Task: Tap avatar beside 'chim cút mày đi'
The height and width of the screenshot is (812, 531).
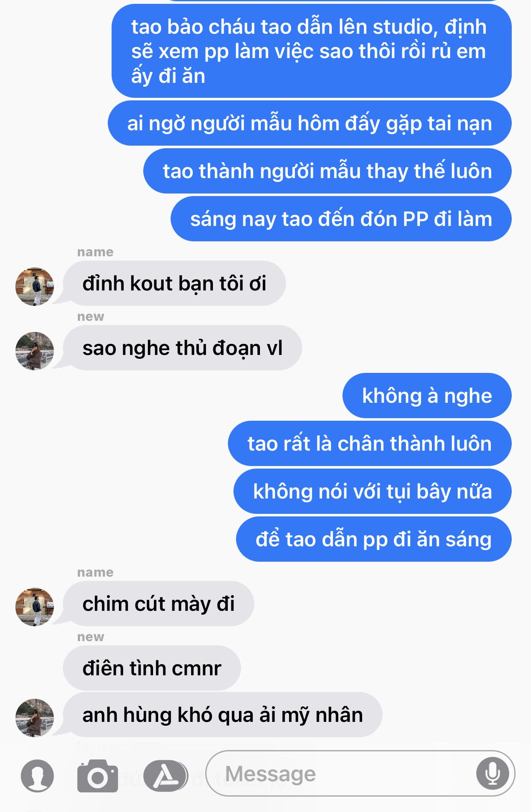Action: (x=35, y=607)
